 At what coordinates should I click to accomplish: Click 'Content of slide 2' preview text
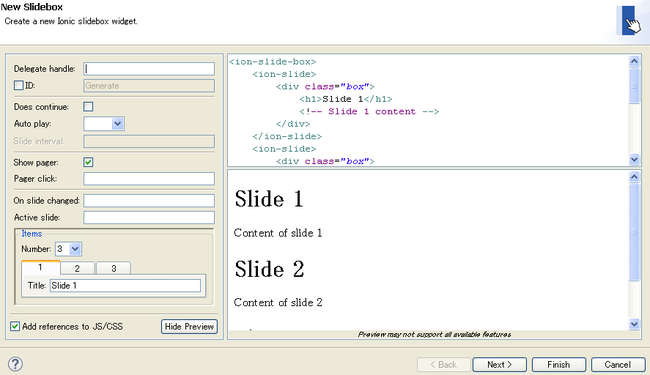tap(278, 302)
